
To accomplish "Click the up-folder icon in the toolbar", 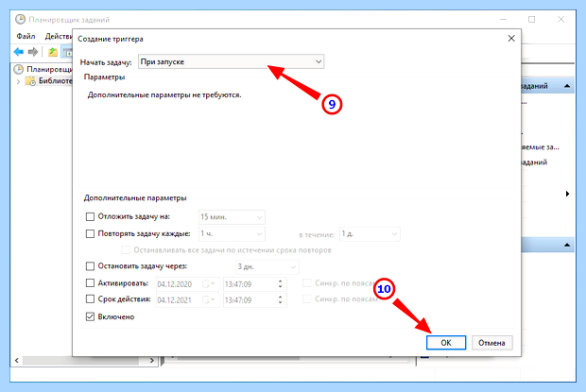I will (x=53, y=52).
